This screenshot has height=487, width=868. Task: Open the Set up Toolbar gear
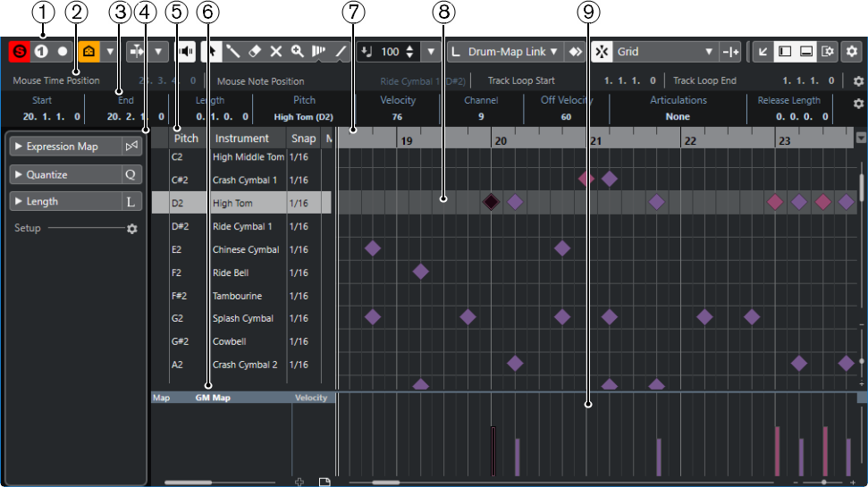(852, 52)
